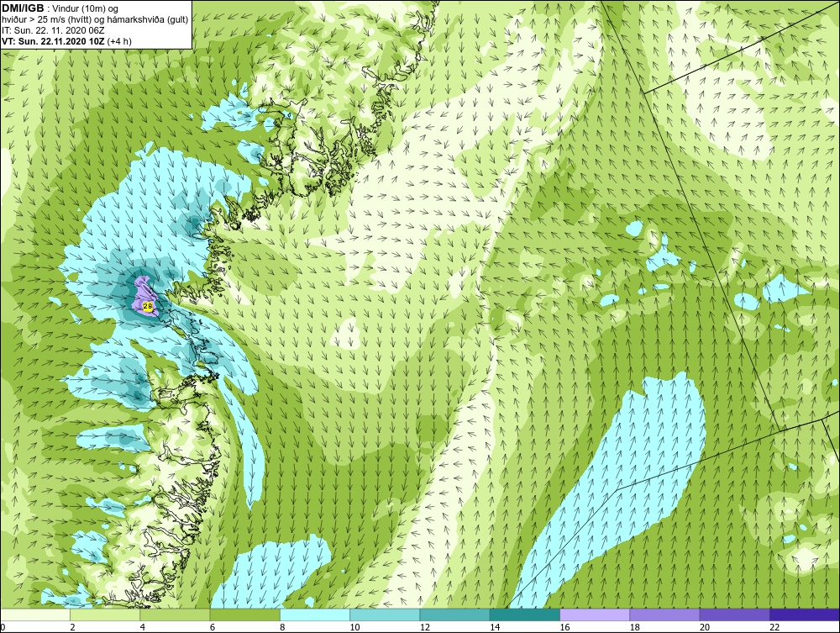Click the yellow 28 maximum gust marker
Viewport: 840px width, 633px height.
[148, 306]
